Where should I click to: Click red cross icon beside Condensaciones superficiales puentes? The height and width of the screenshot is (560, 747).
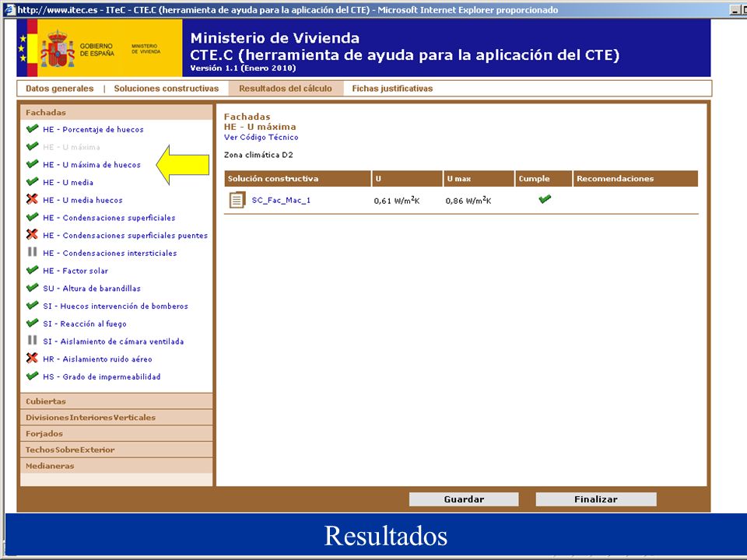(x=32, y=234)
